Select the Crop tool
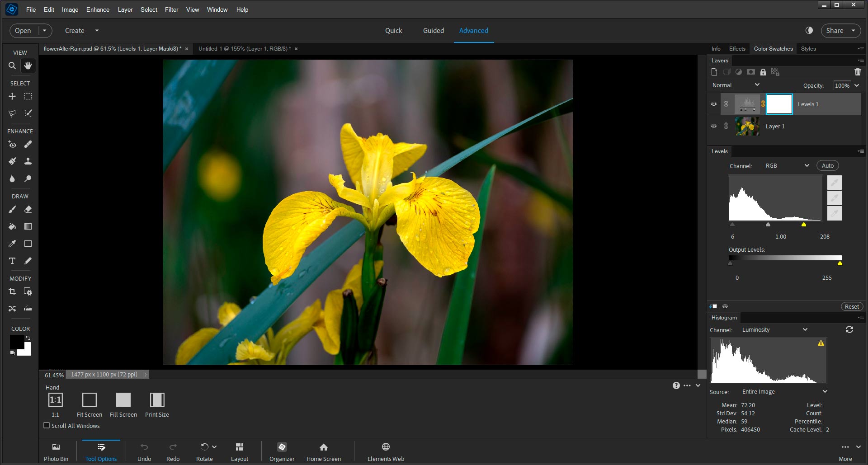 coord(12,292)
